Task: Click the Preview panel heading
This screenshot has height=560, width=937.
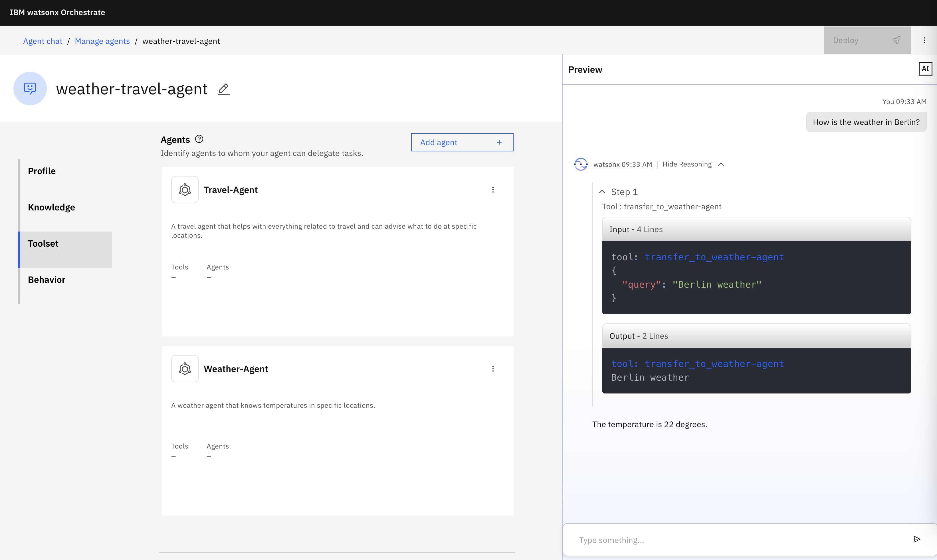Action: click(585, 70)
